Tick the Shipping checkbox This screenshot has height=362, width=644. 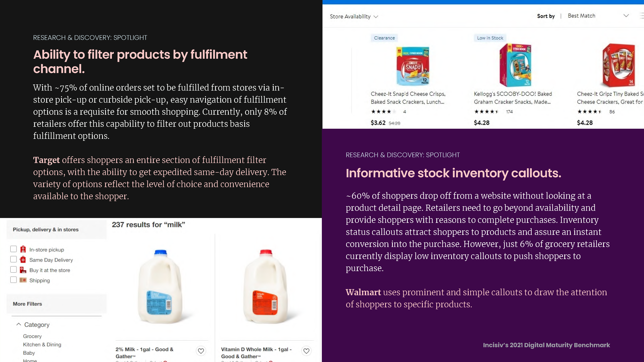click(14, 280)
